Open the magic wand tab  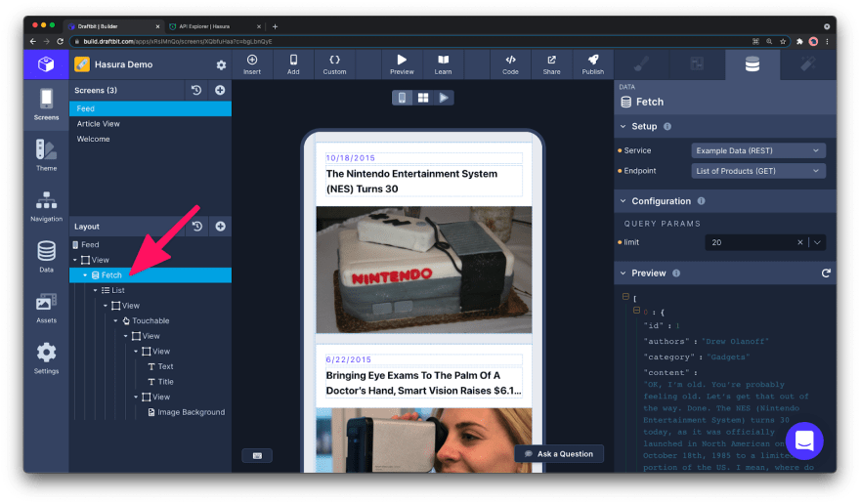pos(808,64)
